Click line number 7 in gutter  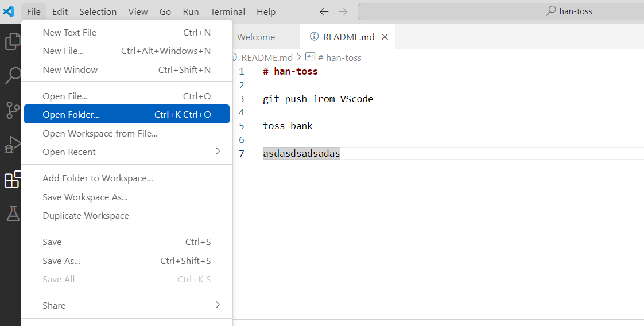[242, 154]
